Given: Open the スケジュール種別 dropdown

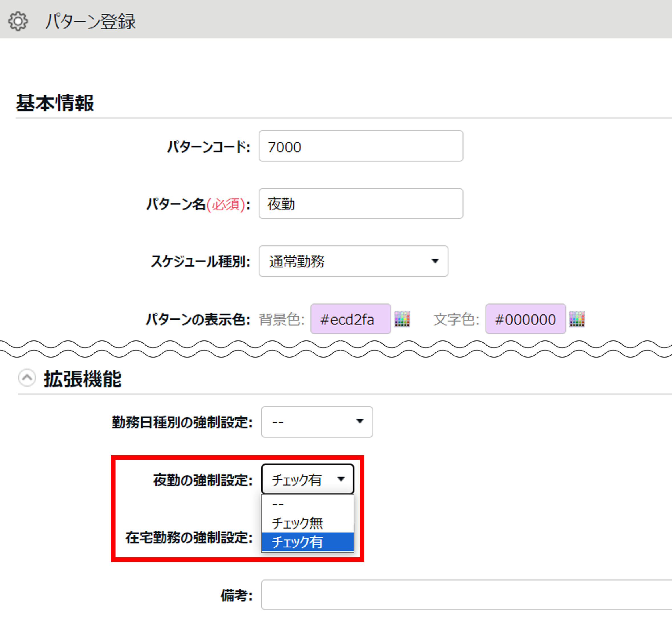Looking at the screenshot, I should (x=353, y=261).
